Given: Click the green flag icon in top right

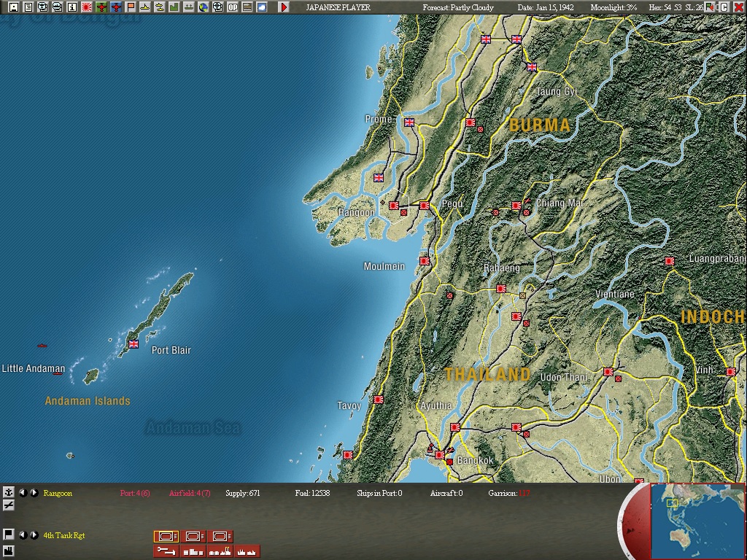Looking at the screenshot, I should 711,7.
